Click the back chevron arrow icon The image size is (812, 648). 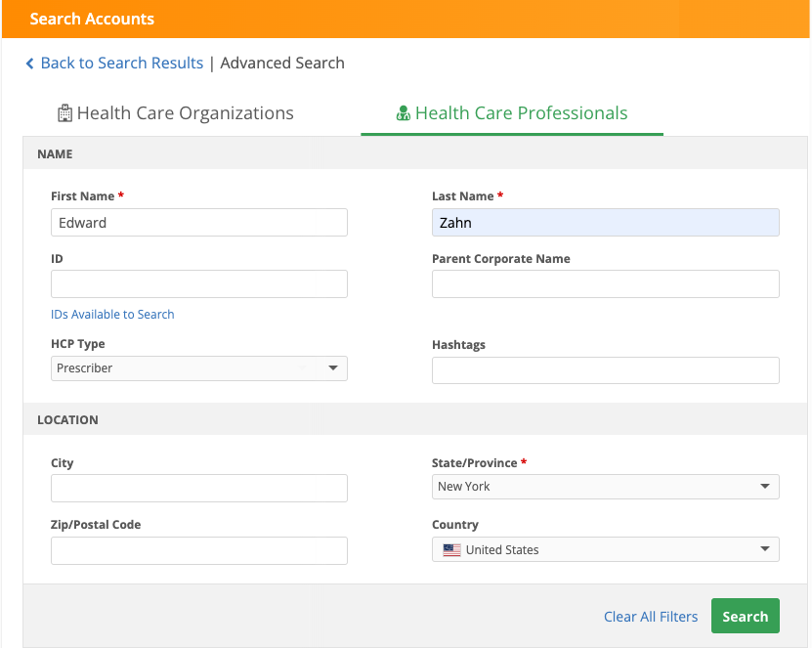(x=29, y=64)
